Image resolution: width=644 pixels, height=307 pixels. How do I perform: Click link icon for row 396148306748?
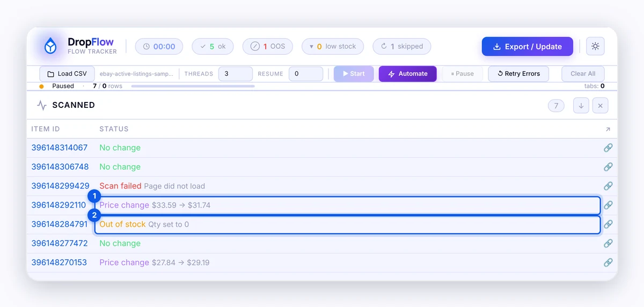[608, 167]
